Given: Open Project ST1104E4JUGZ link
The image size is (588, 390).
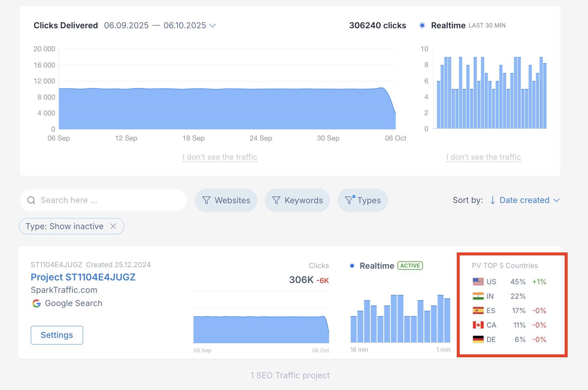Looking at the screenshot, I should (83, 277).
